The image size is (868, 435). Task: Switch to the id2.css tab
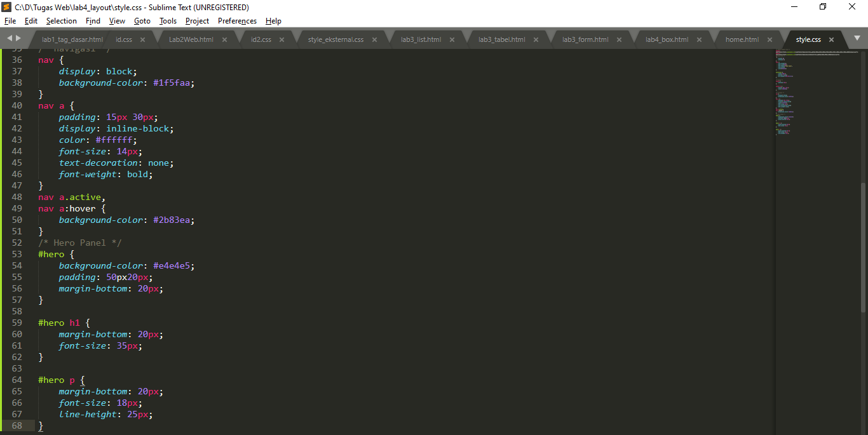point(261,39)
